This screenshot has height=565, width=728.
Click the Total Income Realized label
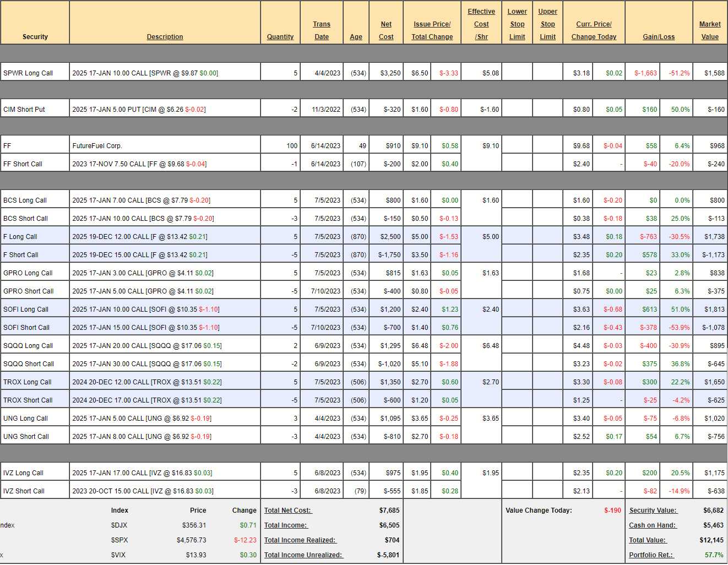click(x=300, y=540)
